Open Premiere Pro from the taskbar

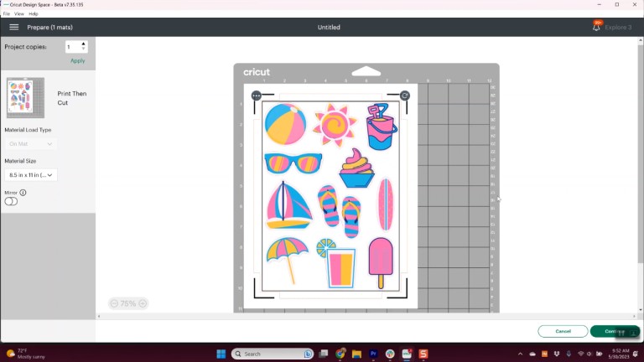coord(373,354)
